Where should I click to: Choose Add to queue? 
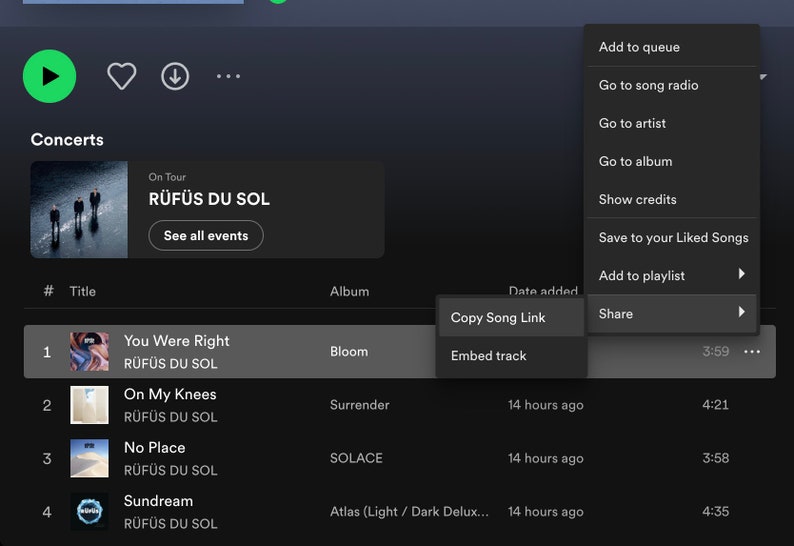tap(671, 47)
